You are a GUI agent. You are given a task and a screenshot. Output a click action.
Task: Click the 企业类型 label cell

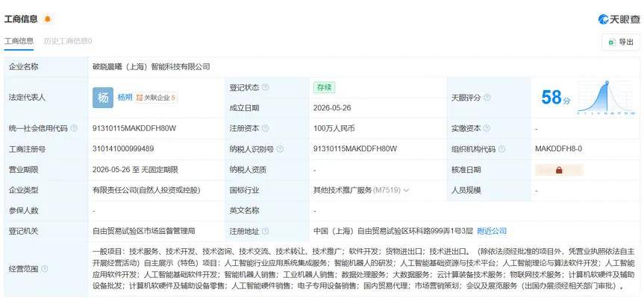(46, 190)
